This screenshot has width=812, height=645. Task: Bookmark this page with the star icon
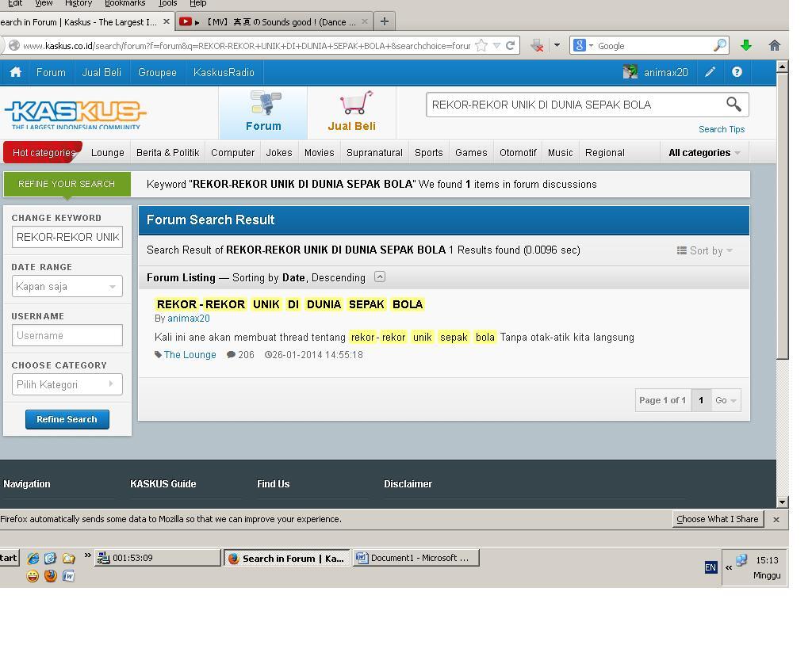[x=481, y=45]
